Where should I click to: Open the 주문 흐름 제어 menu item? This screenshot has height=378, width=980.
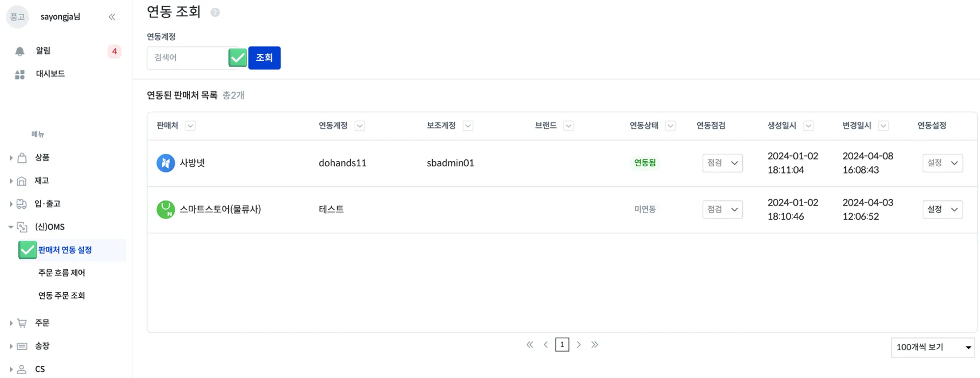tap(62, 273)
